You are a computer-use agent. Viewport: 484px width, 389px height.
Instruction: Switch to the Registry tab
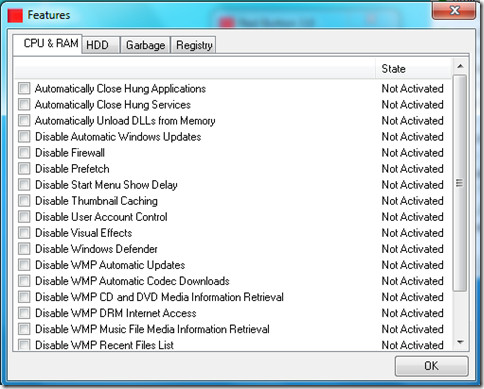[x=194, y=45]
